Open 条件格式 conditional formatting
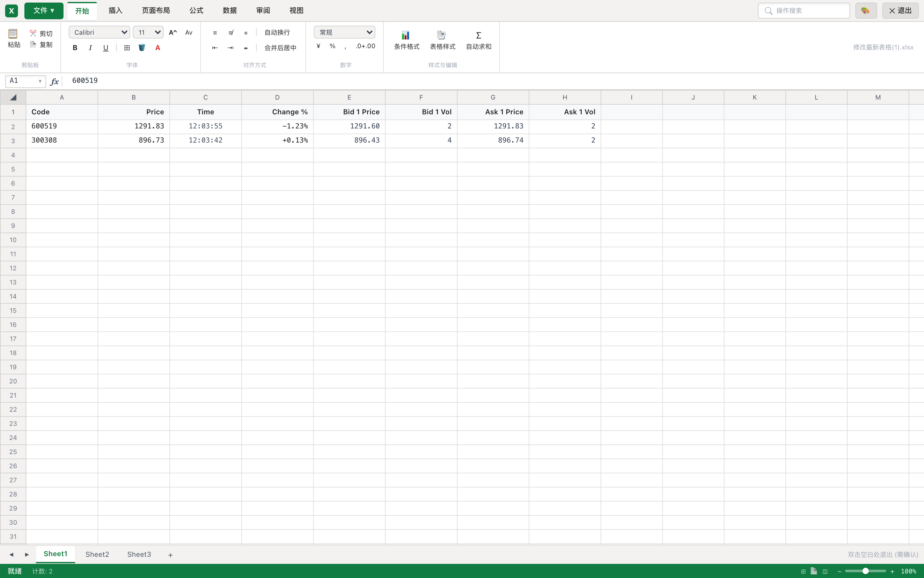Screen dimensions: 924x578 click(406, 40)
